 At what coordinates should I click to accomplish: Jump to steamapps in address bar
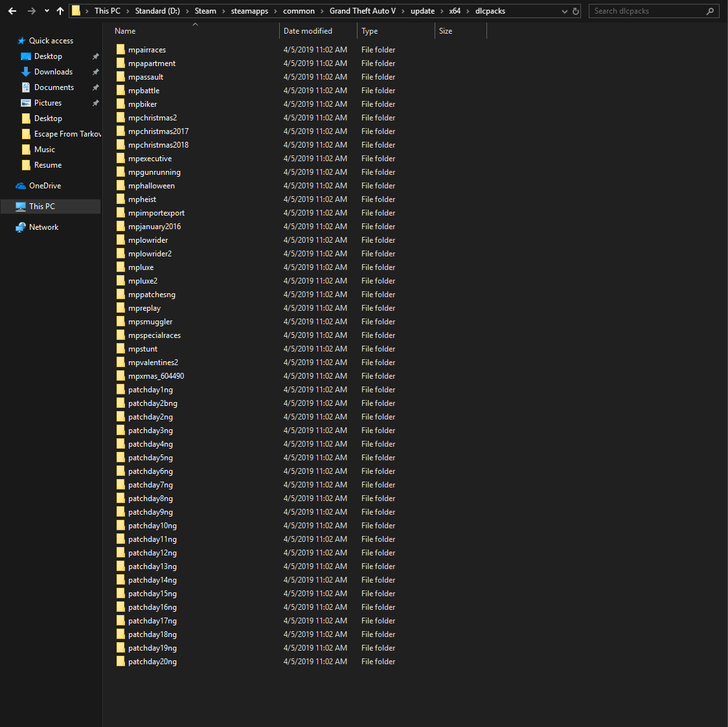pos(249,11)
